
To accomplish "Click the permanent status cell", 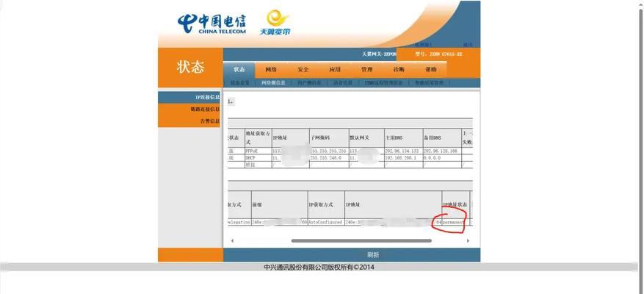I will tap(455, 222).
